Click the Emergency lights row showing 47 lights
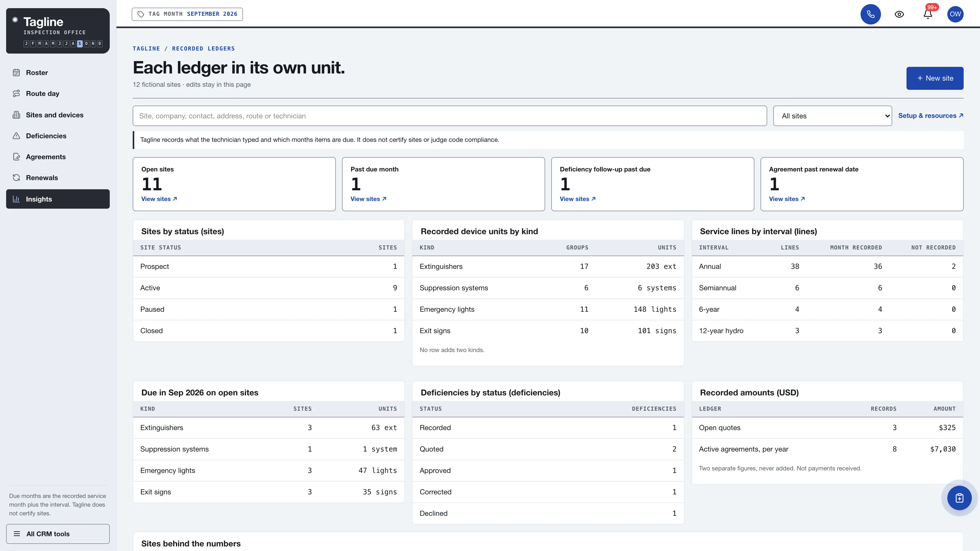The image size is (980, 551). pos(268,470)
